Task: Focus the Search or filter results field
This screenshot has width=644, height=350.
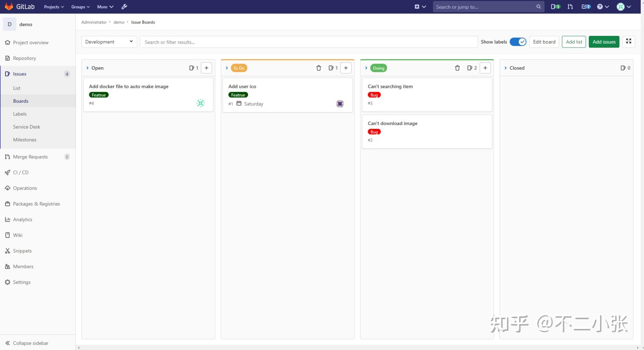Action: tap(309, 42)
